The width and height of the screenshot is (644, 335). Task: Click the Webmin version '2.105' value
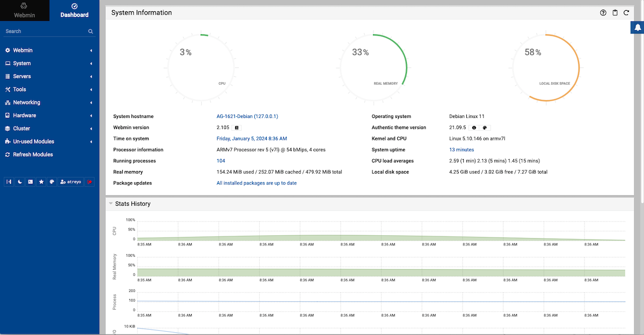[x=223, y=128]
